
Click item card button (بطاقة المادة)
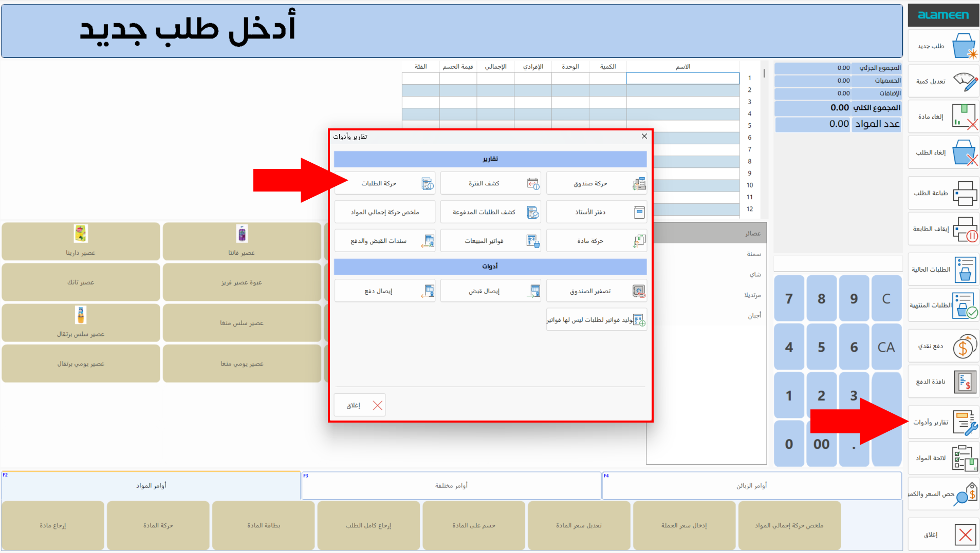coord(264,525)
